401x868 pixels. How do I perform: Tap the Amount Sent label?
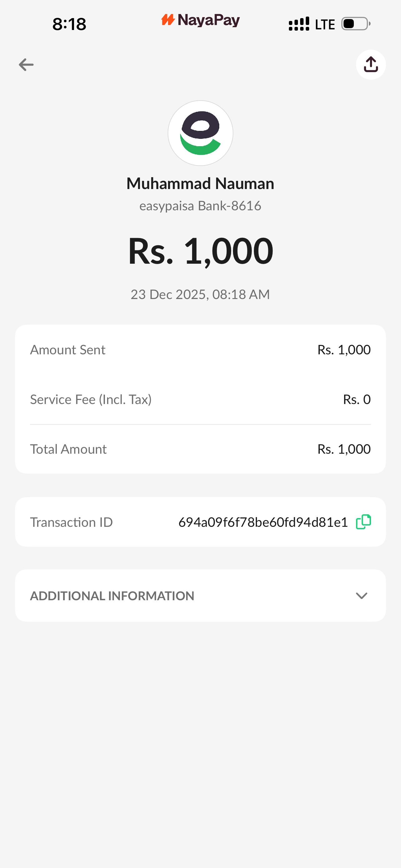tap(68, 350)
